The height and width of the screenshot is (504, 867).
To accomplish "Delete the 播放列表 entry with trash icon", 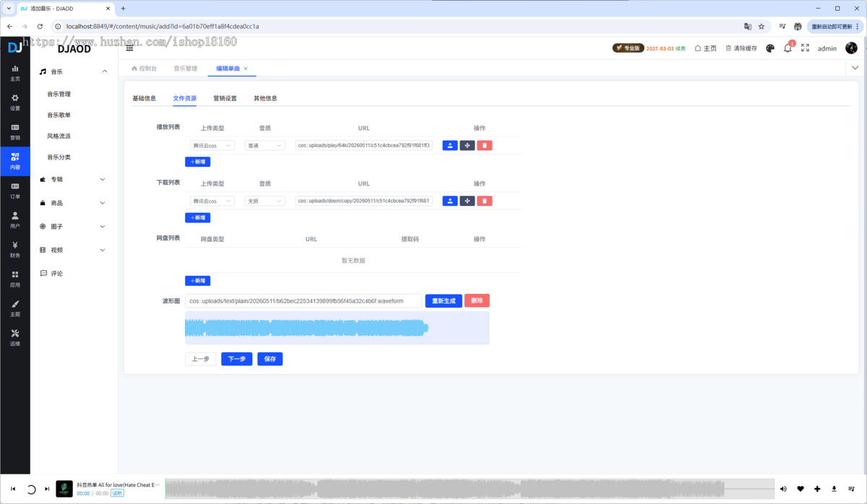I will (x=485, y=145).
